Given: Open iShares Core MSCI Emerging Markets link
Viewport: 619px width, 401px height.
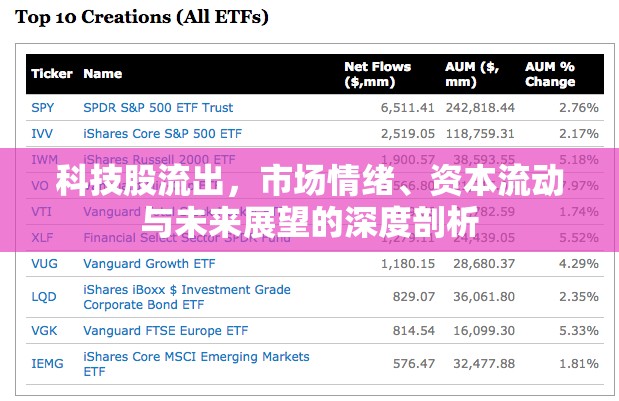Looking at the screenshot, I should pyautogui.click(x=196, y=364).
